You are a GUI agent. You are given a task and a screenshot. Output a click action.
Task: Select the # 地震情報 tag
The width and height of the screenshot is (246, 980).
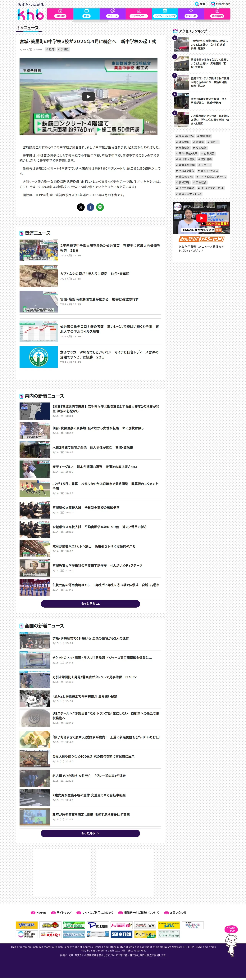point(204,136)
